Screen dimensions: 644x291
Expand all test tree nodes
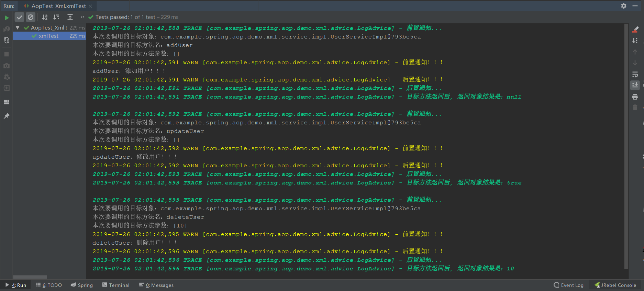pyautogui.click(x=70, y=17)
